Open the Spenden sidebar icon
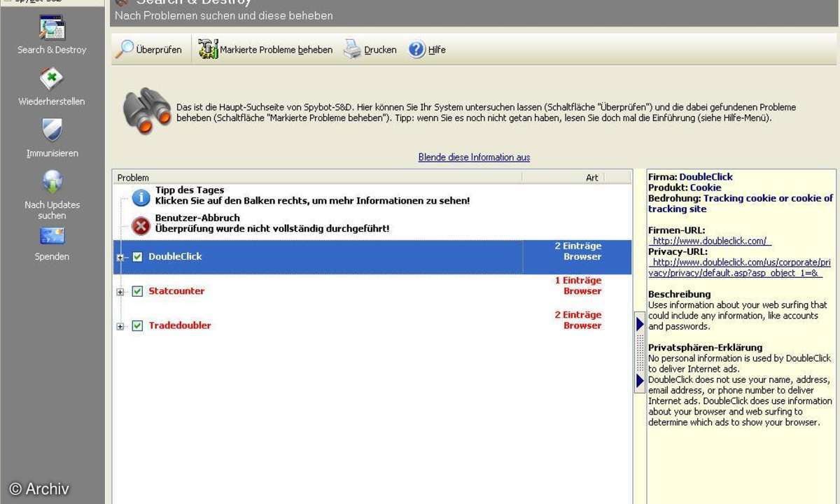This screenshot has width=840, height=504. [x=52, y=237]
